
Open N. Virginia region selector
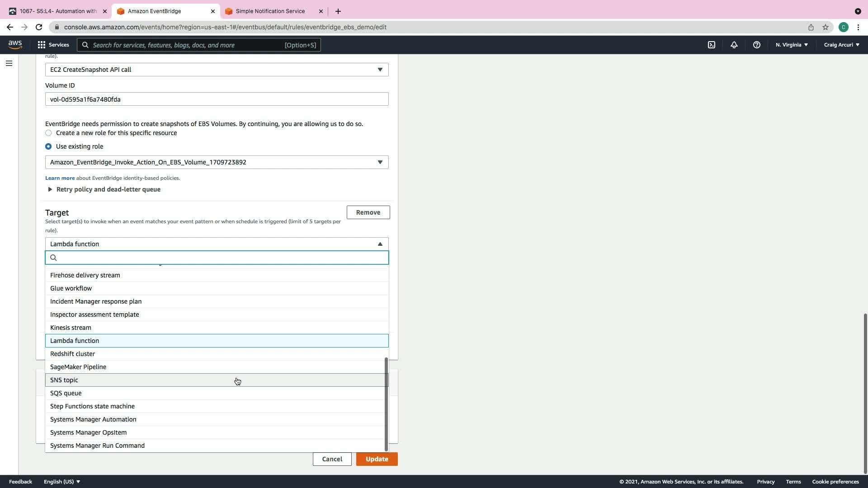coord(792,45)
